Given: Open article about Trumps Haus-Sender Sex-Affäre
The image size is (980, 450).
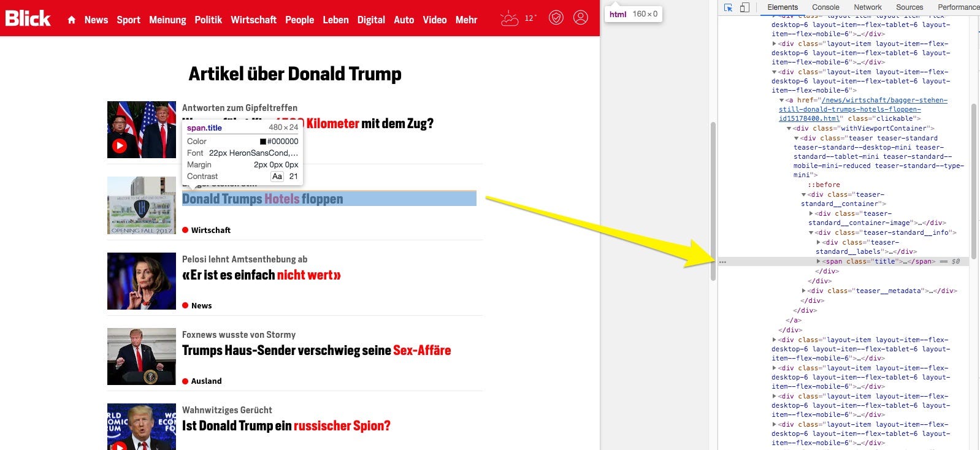Looking at the screenshot, I should [x=316, y=350].
